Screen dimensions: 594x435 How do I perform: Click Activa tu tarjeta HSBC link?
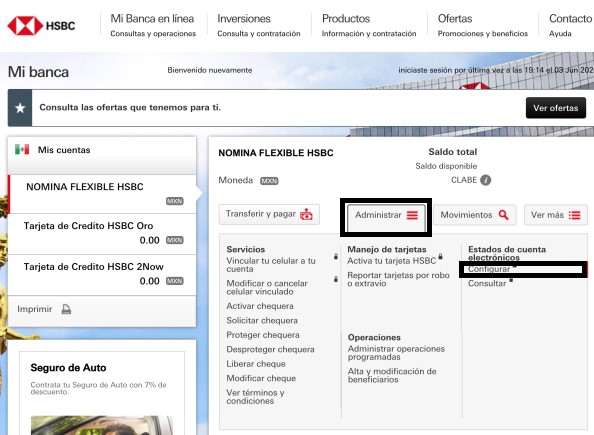[x=392, y=261]
